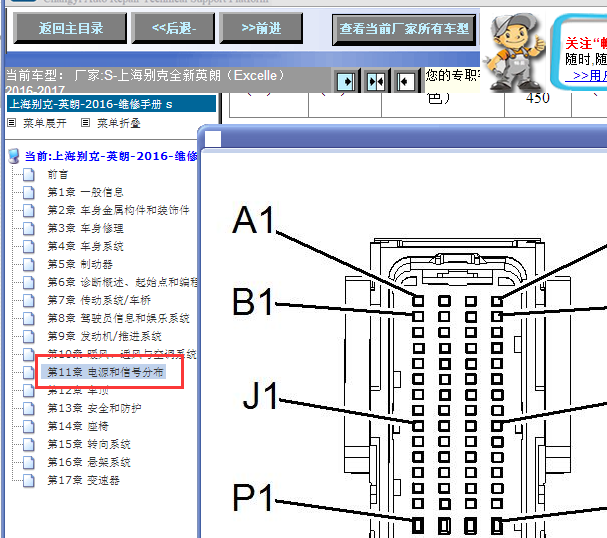Click the B1 label on connector diagram

coord(252,302)
